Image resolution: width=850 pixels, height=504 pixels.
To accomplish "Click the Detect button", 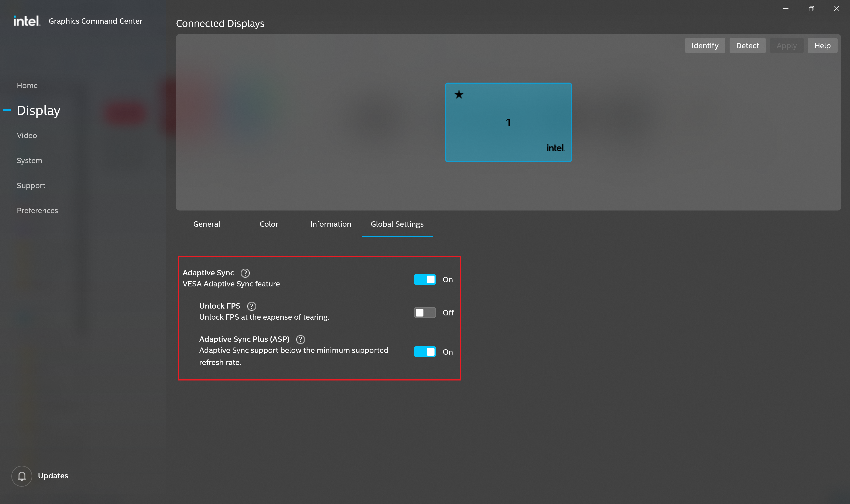I will pyautogui.click(x=747, y=46).
